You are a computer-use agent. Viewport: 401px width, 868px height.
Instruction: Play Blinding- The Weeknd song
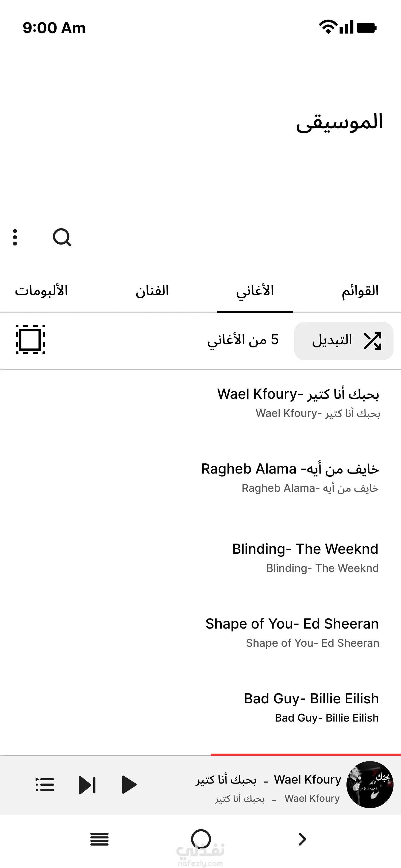point(305,557)
